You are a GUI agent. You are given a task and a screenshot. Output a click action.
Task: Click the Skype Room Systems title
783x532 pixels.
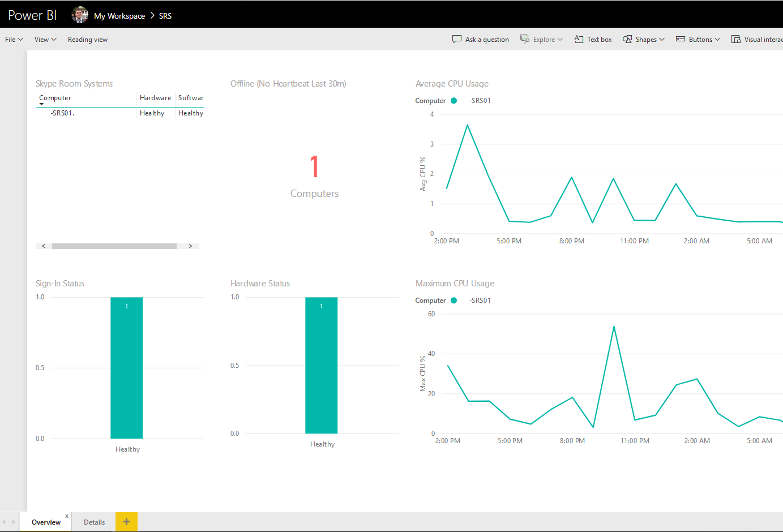[74, 84]
